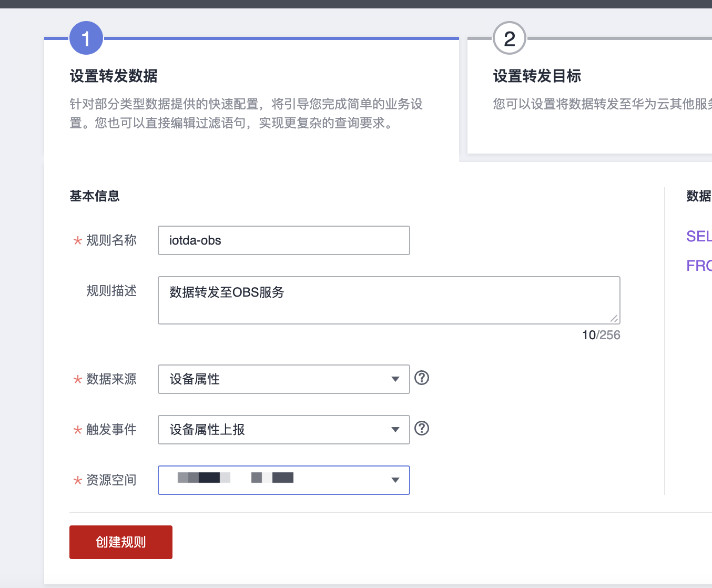Click the 基本信息 section heading
This screenshot has width=712, height=588.
(95, 196)
